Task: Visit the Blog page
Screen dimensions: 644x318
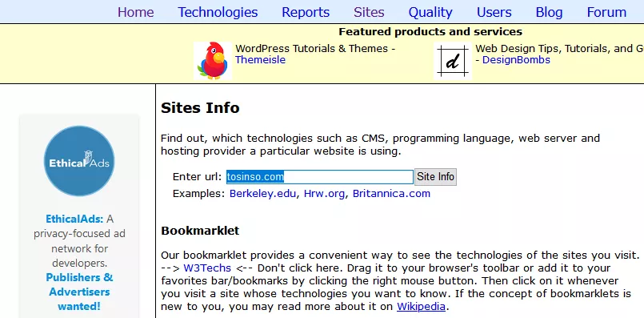Action: pos(549,12)
